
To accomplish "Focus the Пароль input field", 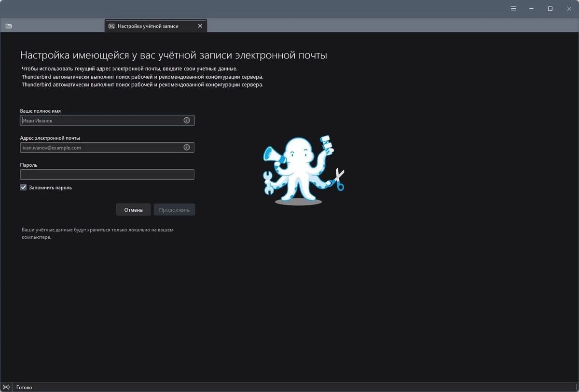I will [x=107, y=175].
